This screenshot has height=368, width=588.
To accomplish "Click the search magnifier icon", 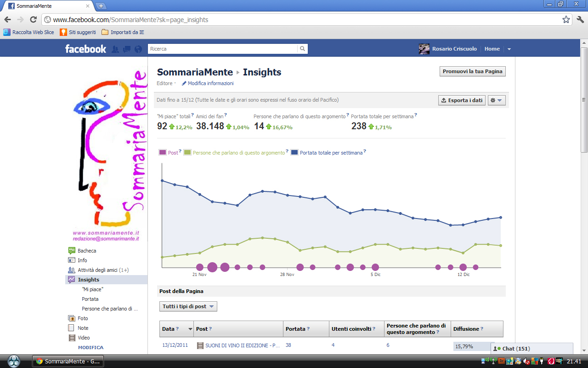I will coord(302,49).
